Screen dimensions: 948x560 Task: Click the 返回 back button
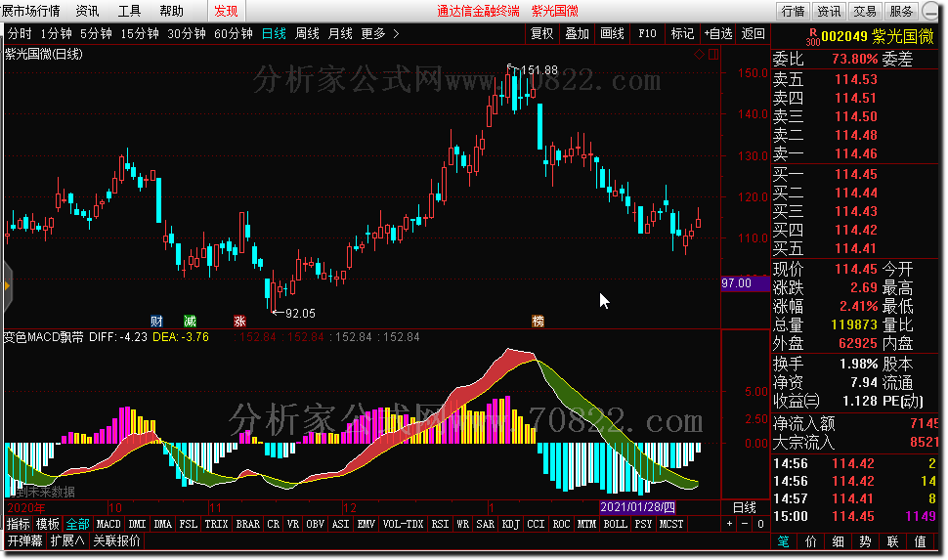[x=754, y=34]
